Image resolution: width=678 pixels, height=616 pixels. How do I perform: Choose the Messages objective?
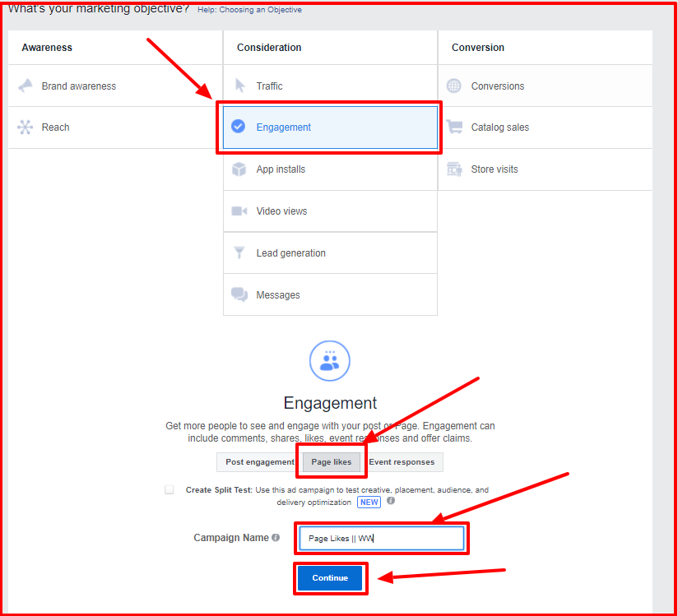(x=330, y=294)
